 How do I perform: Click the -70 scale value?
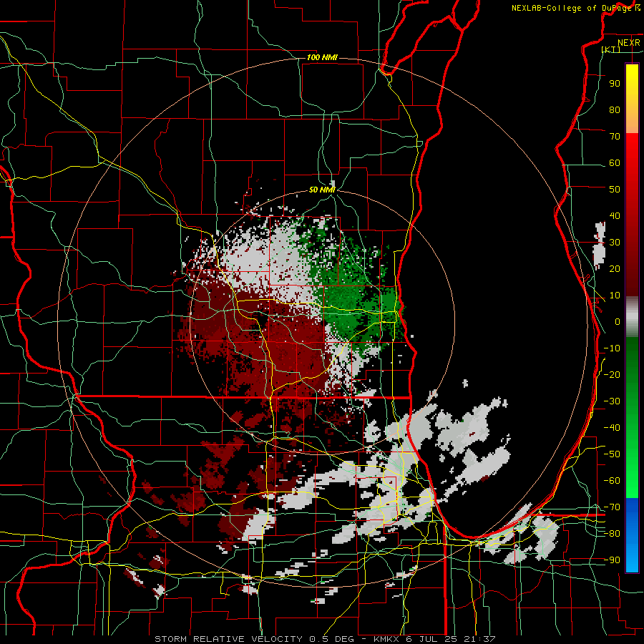tap(612, 507)
